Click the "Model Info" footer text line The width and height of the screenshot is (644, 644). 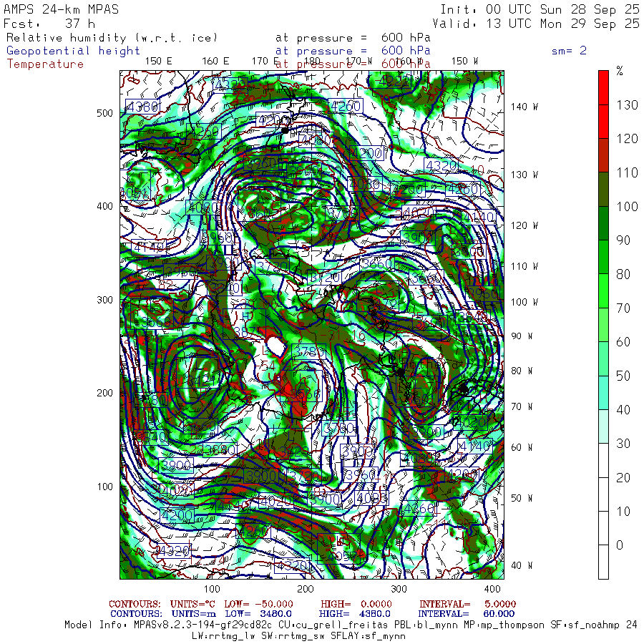pyautogui.click(x=351, y=624)
